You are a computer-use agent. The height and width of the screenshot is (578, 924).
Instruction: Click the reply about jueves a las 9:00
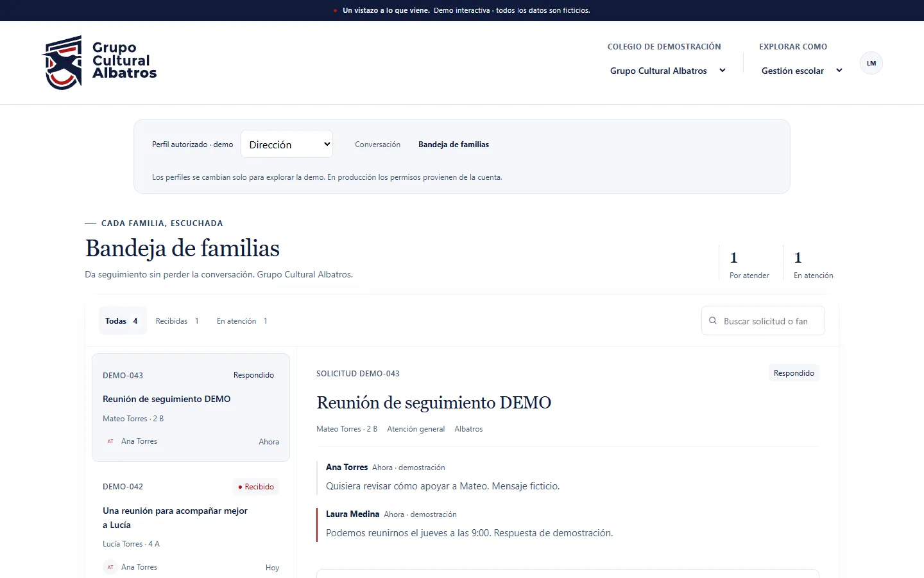(x=469, y=533)
